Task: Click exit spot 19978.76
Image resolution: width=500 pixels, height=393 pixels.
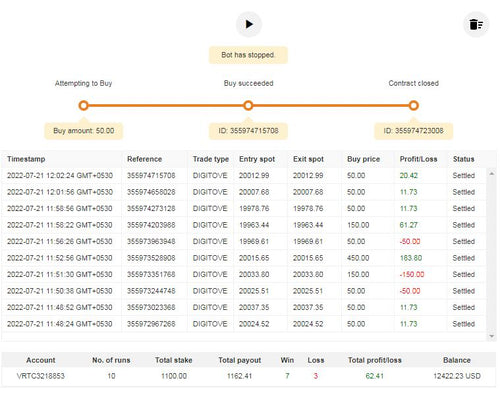Action: click(x=308, y=209)
